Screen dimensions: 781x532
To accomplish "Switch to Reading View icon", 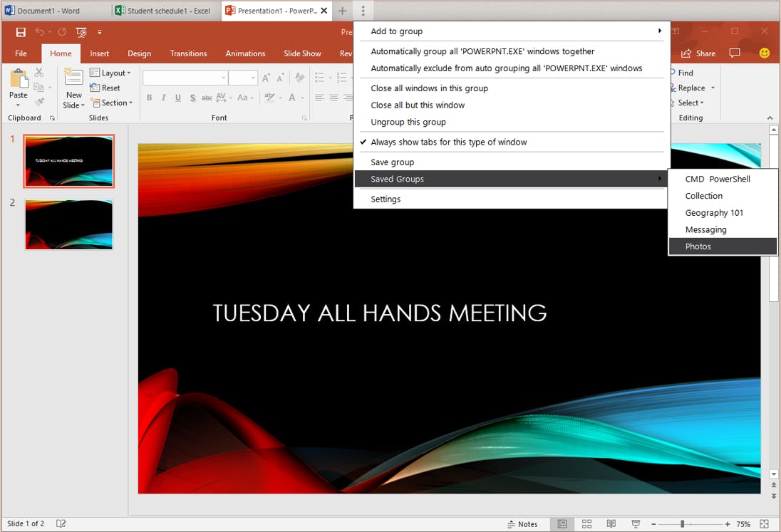I will coord(611,523).
